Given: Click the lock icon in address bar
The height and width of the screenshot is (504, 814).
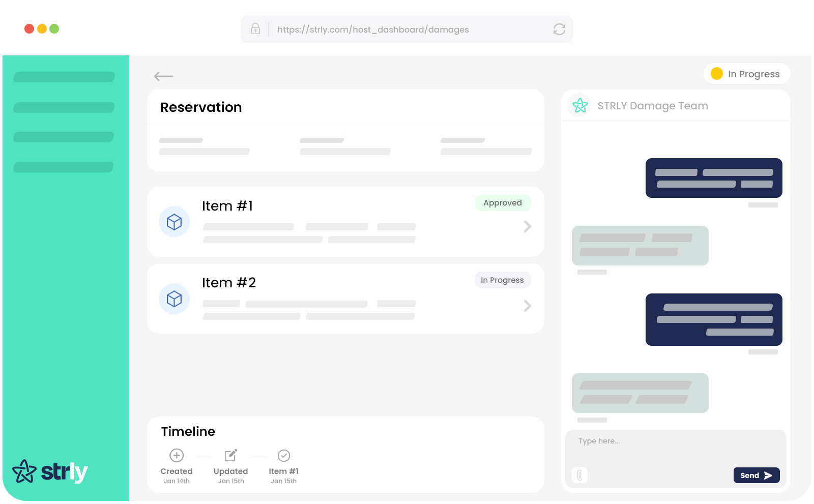Looking at the screenshot, I should [255, 29].
